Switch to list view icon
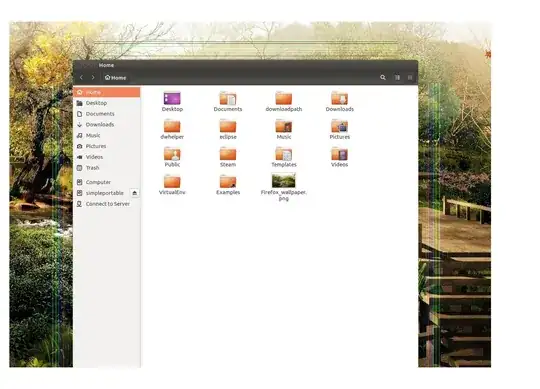The height and width of the screenshot is (389, 540). [397, 77]
